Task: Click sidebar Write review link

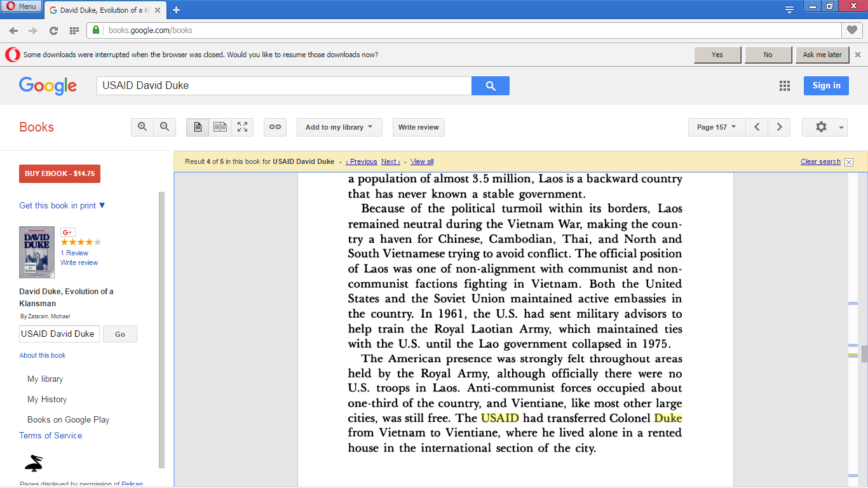Action: click(79, 262)
